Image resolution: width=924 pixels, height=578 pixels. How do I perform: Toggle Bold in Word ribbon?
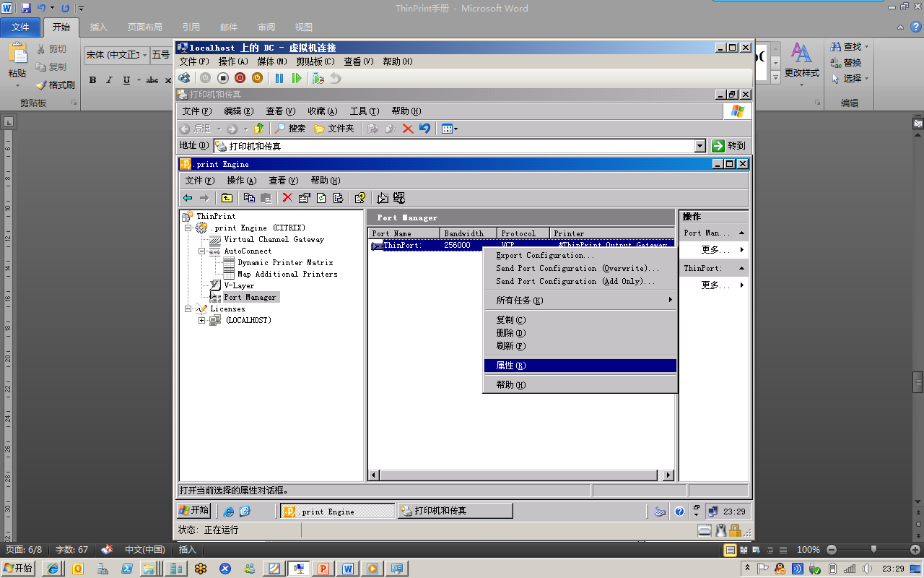[x=92, y=80]
